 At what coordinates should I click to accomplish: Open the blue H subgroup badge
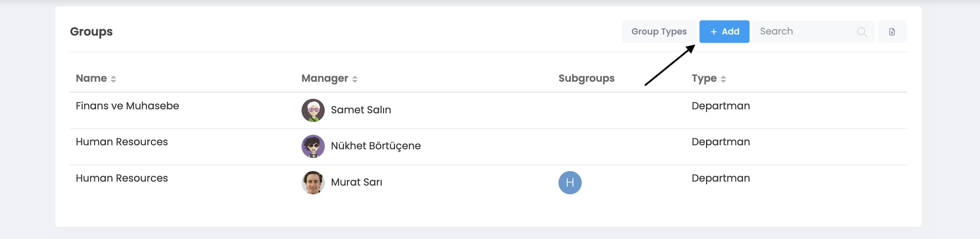(x=569, y=183)
